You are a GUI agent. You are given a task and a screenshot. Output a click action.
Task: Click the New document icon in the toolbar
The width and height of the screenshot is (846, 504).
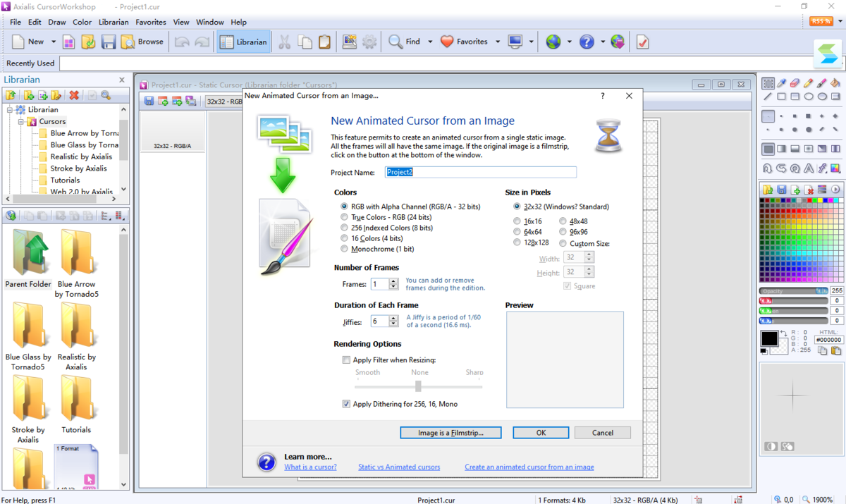[19, 42]
